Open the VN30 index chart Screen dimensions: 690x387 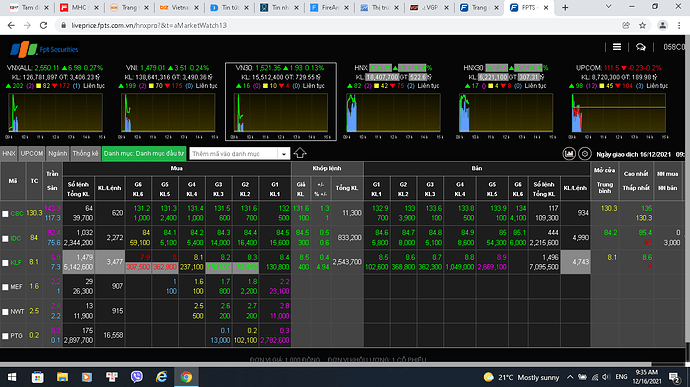(281, 113)
